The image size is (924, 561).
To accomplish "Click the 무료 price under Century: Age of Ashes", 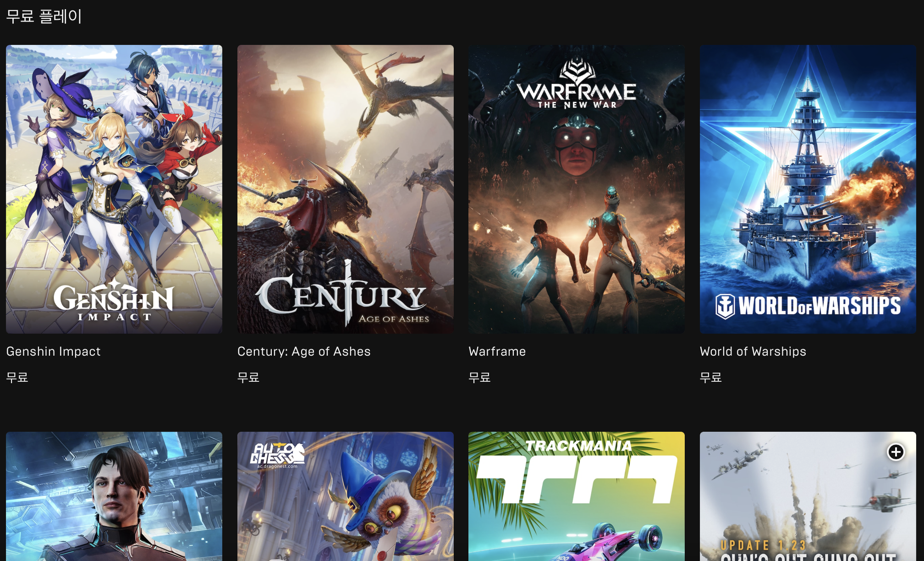I will coord(248,378).
